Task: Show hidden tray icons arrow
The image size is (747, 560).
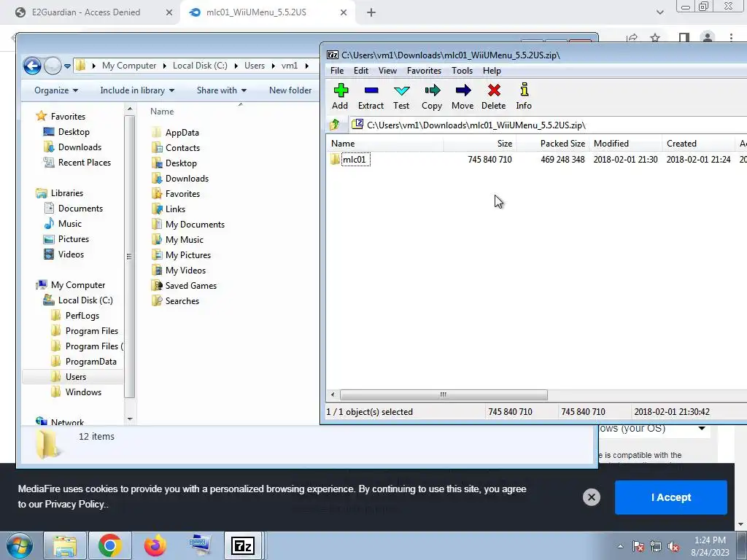Action: click(x=620, y=546)
